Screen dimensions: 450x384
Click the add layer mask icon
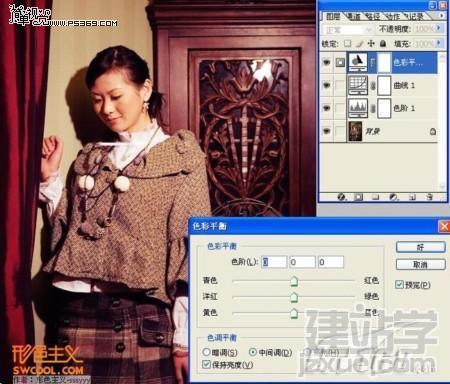(x=359, y=197)
